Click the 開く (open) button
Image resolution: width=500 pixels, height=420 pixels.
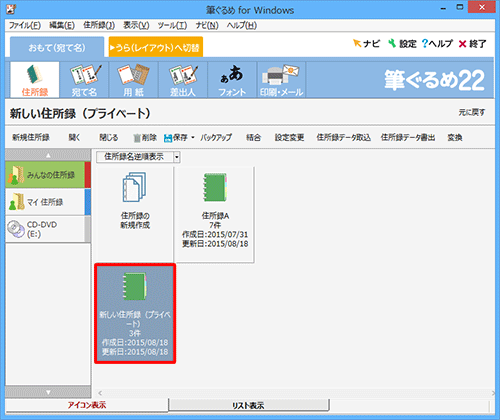pos(74,137)
